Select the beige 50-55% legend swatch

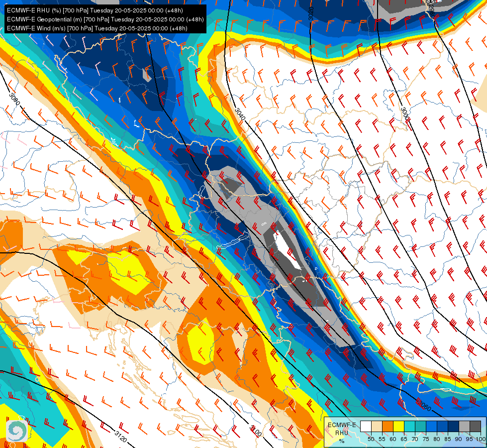click(x=377, y=427)
